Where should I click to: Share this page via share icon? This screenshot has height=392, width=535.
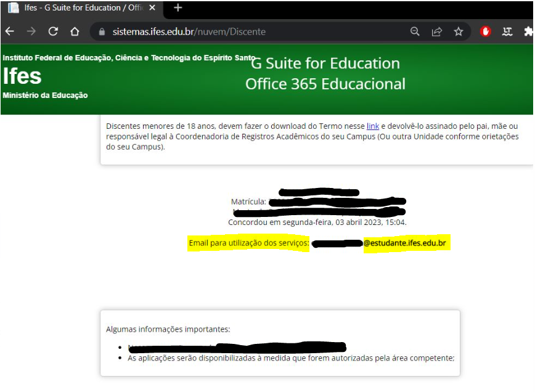tap(437, 31)
